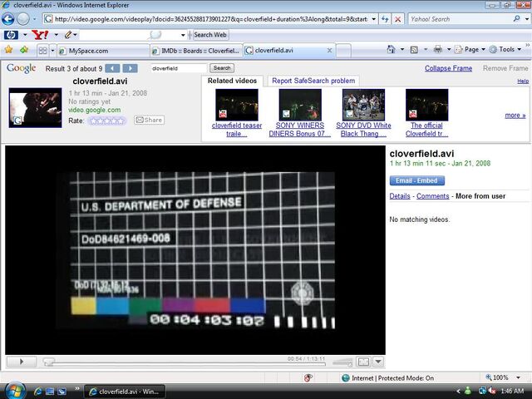The image size is (532, 399).
Task: Open the cloverfield teaser trailer thumbnail
Action: coord(236,105)
